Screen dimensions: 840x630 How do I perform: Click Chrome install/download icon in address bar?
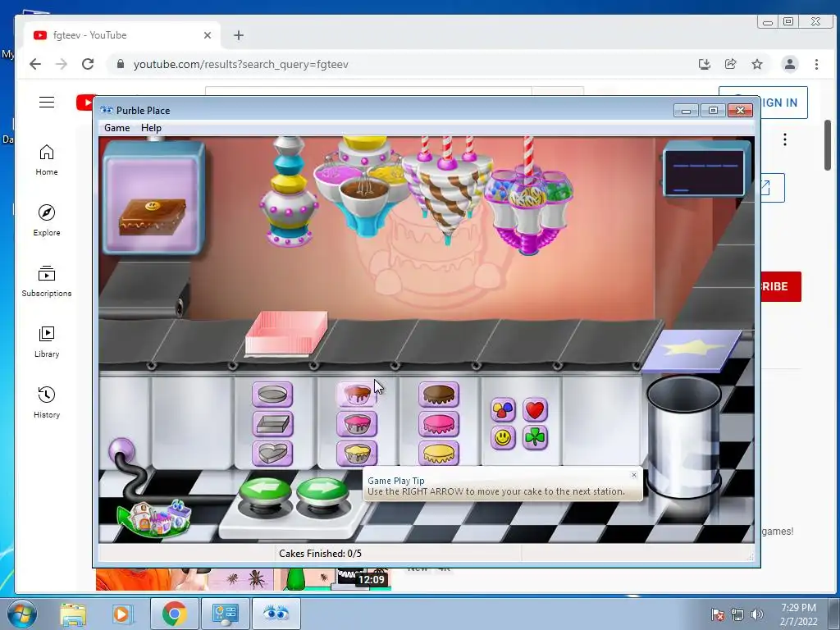click(705, 64)
